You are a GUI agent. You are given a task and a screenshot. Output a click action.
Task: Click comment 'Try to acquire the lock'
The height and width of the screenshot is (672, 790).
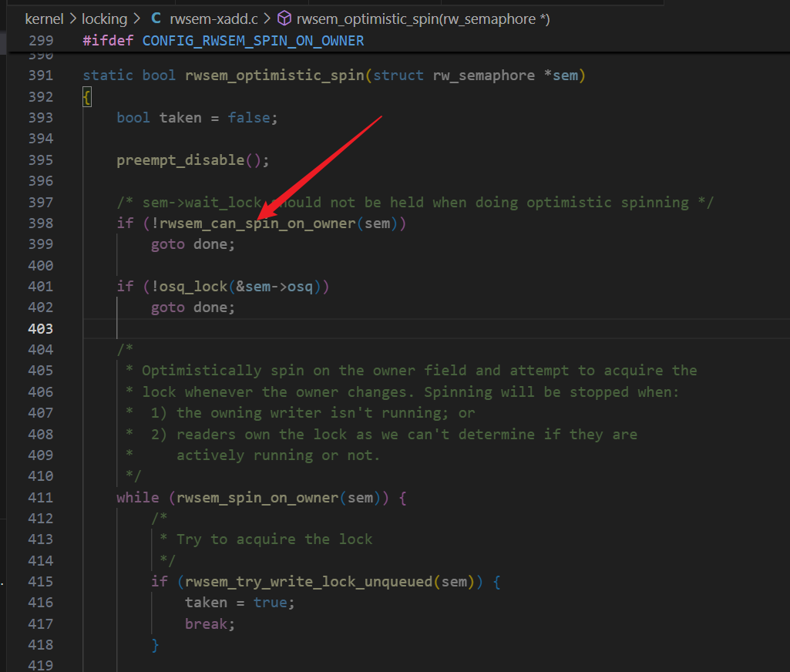(274, 539)
